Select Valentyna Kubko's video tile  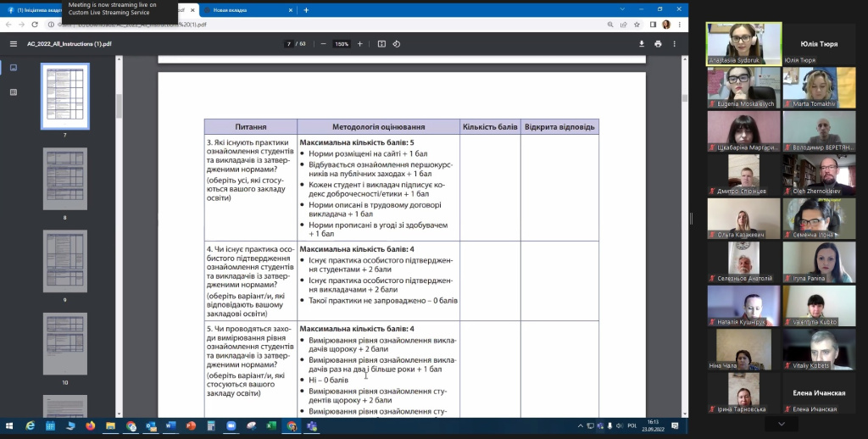819,306
